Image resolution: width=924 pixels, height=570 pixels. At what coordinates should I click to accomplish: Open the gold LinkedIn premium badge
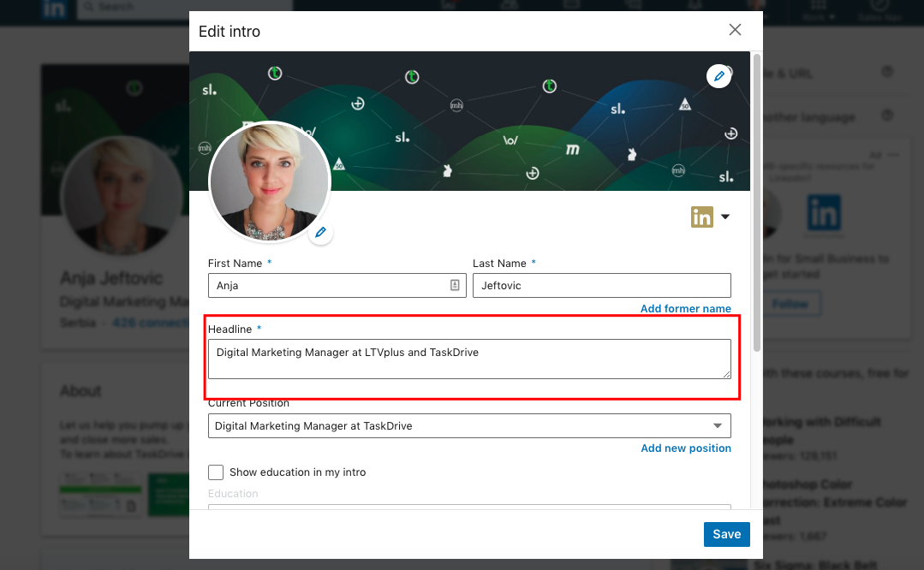702,217
